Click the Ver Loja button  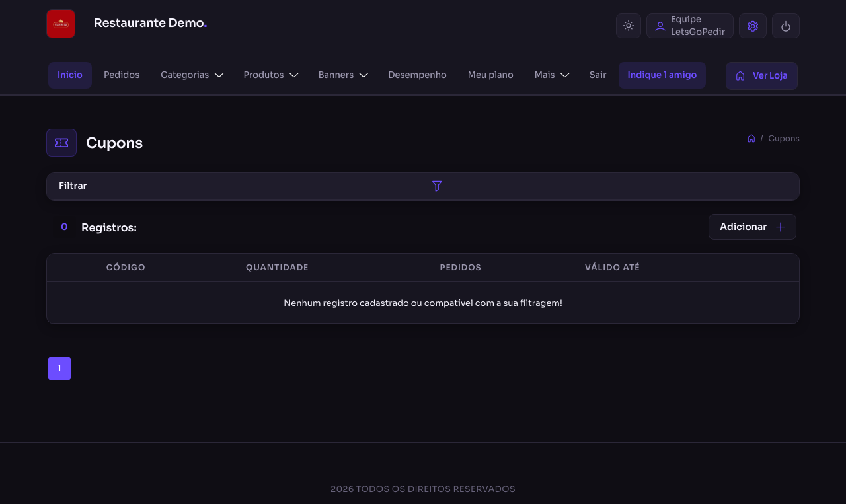pos(761,76)
